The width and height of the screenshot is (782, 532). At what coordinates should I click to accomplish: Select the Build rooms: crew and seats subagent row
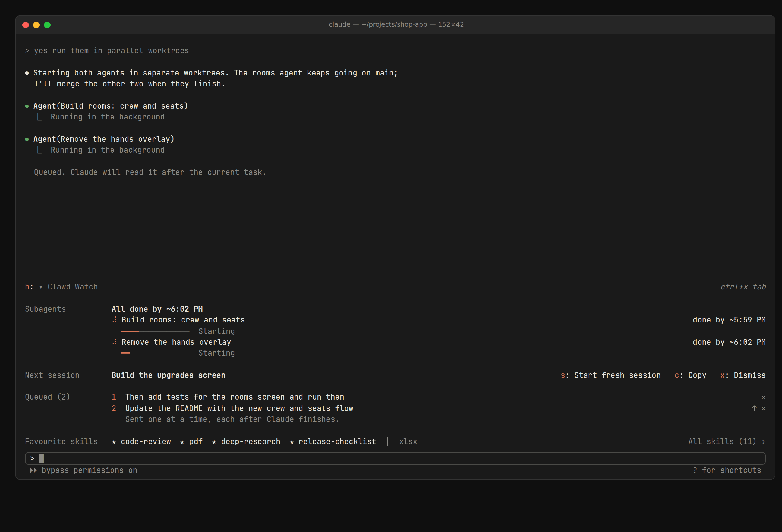[x=439, y=320]
